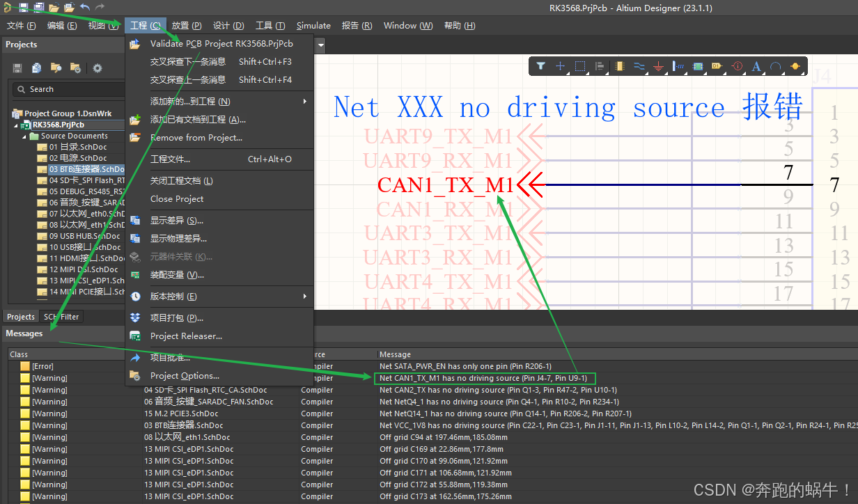Click the Open Project icon in the title bar

[69, 8]
